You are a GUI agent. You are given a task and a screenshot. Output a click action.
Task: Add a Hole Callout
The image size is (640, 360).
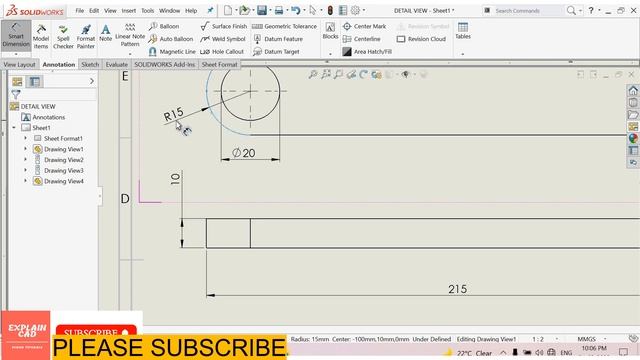[222, 51]
